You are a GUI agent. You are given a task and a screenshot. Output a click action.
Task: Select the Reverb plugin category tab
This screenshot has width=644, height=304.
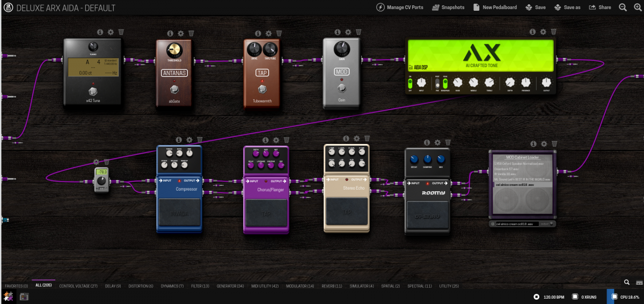(x=331, y=286)
